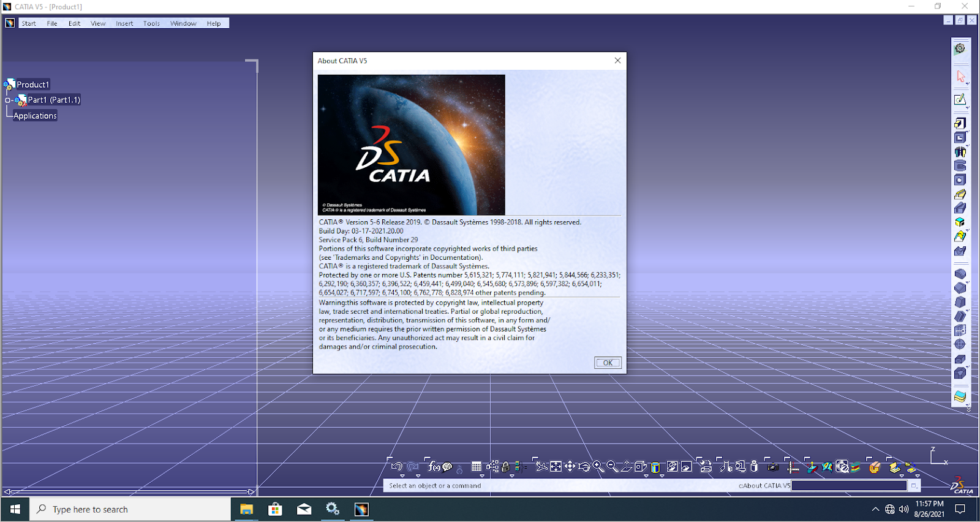
Task: Expand the Undo history dropdown arrow
Action: 402,475
